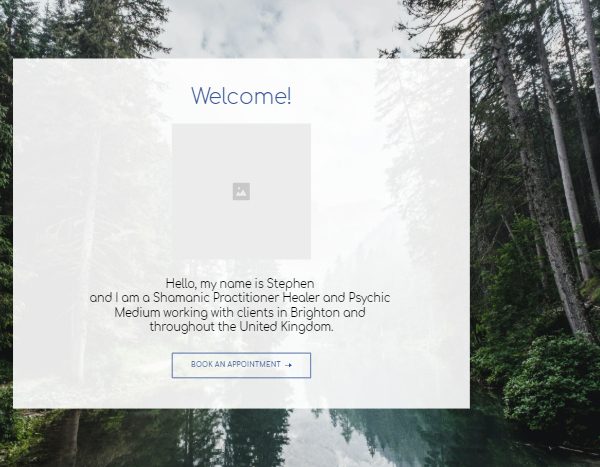Click the word "Psychic" in the paragraph
This screenshot has height=467, width=600.
tap(369, 298)
